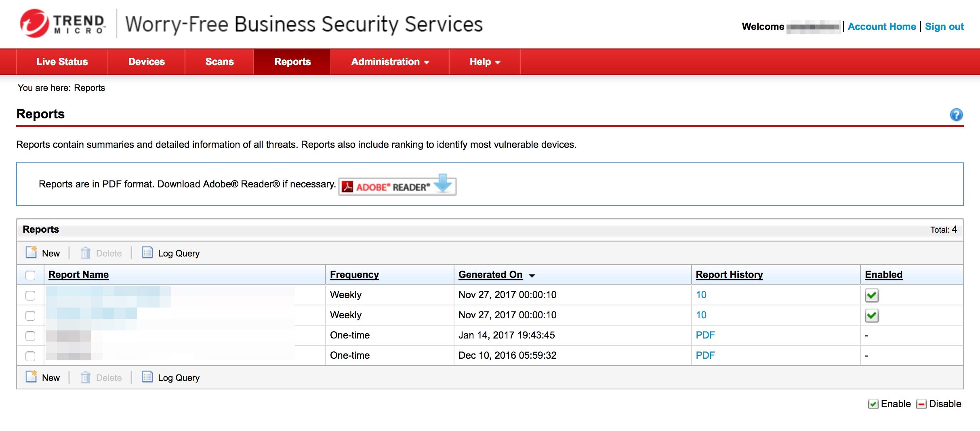Click the Generated On sort arrow
Viewport: 980px width, 431px height.
(532, 275)
